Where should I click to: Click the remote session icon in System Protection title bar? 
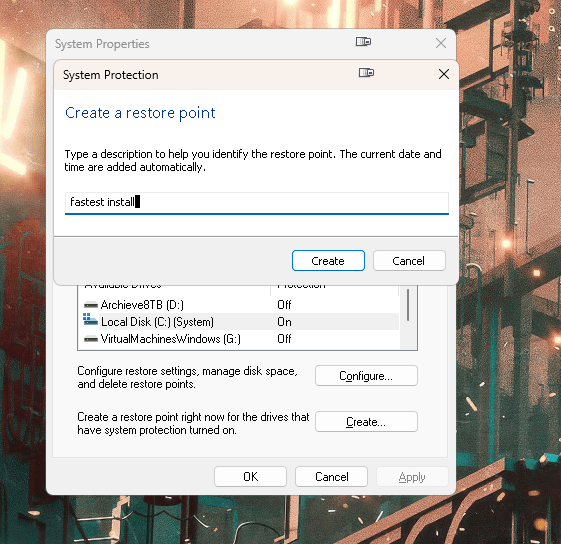[366, 73]
